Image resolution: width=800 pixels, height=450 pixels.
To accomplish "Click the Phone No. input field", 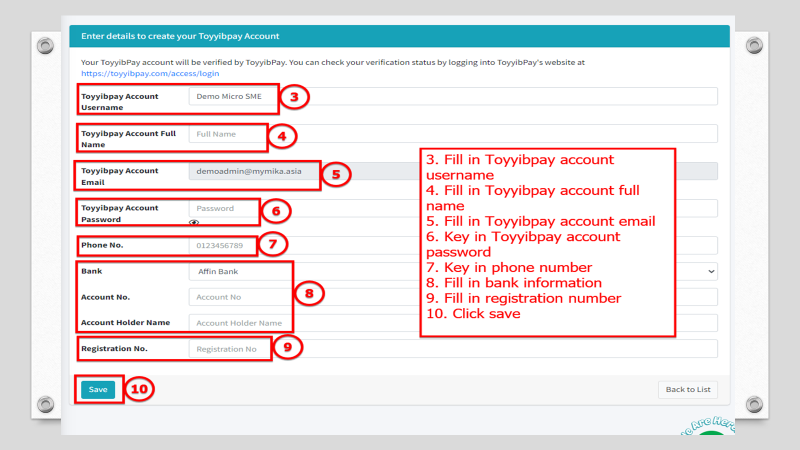I will click(x=453, y=245).
